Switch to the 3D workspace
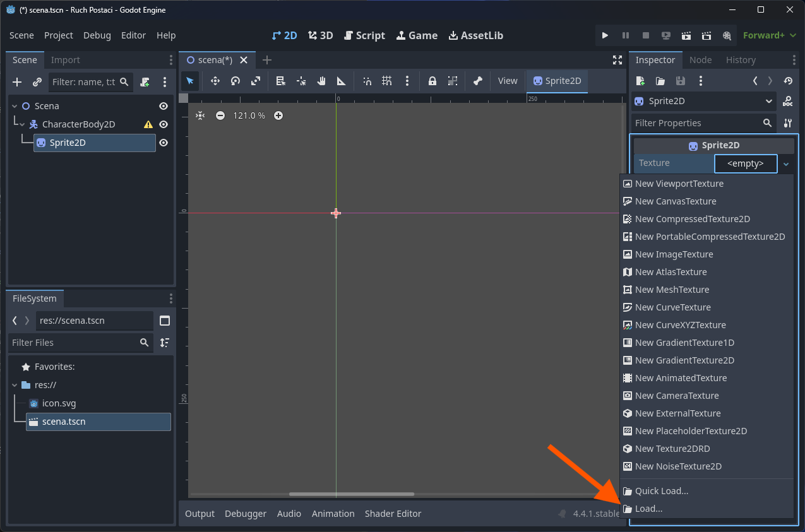This screenshot has width=805, height=532. click(x=321, y=35)
